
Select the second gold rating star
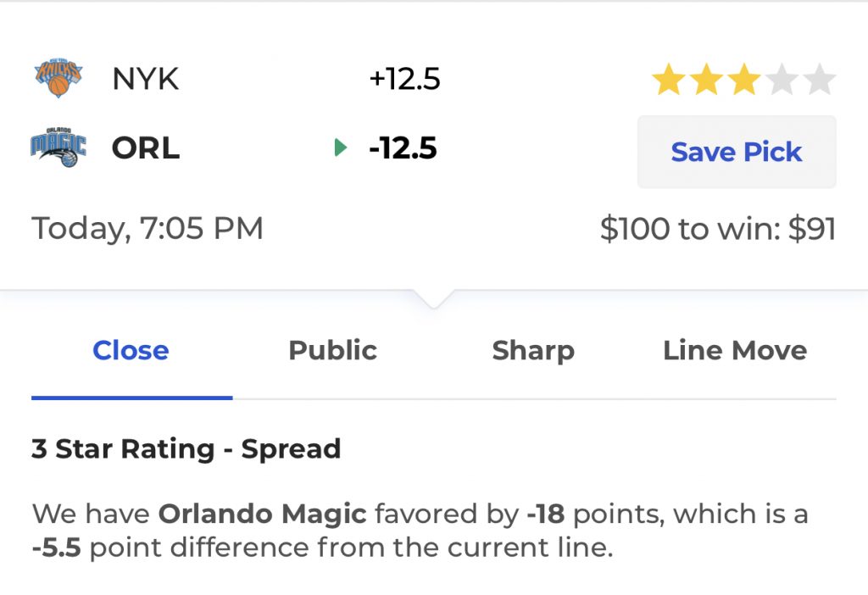[x=706, y=79]
